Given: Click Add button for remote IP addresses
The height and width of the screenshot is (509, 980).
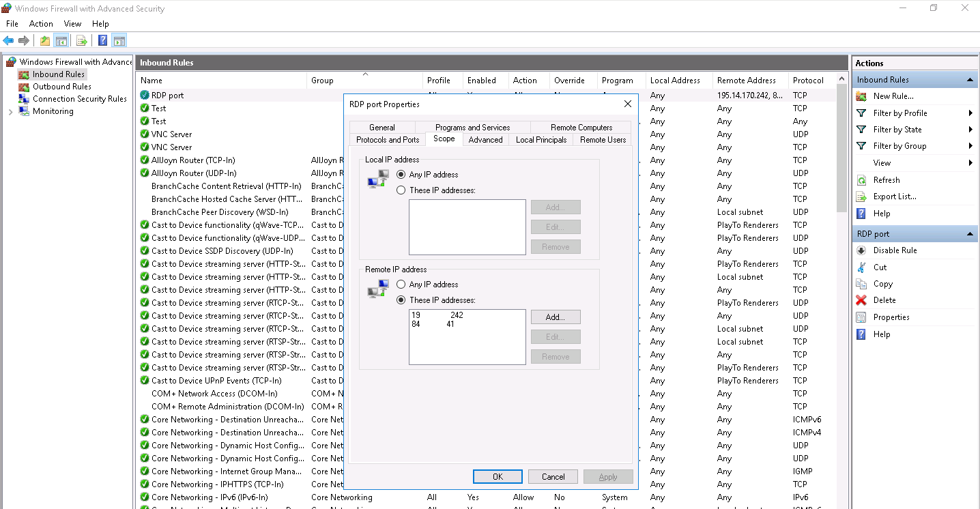Looking at the screenshot, I should tap(556, 317).
